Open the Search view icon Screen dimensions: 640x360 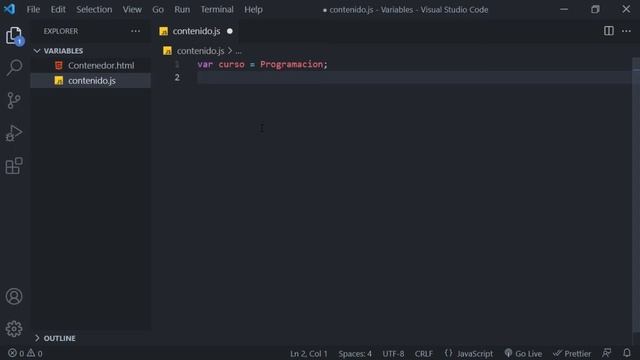[14, 68]
